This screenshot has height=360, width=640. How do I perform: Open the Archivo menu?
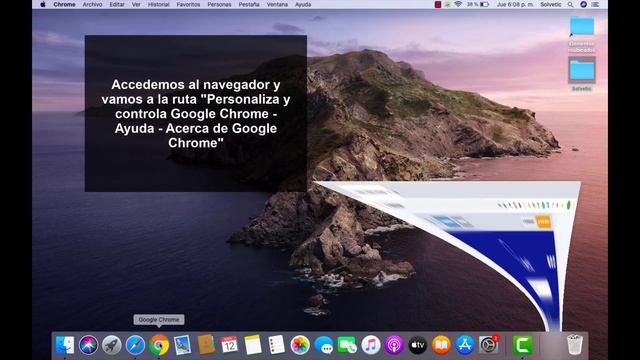[x=92, y=4]
